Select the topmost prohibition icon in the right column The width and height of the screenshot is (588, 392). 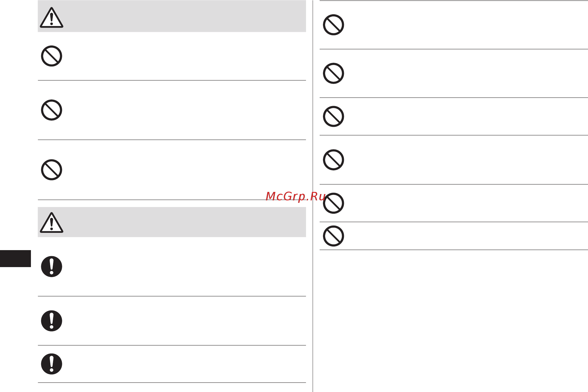(334, 25)
